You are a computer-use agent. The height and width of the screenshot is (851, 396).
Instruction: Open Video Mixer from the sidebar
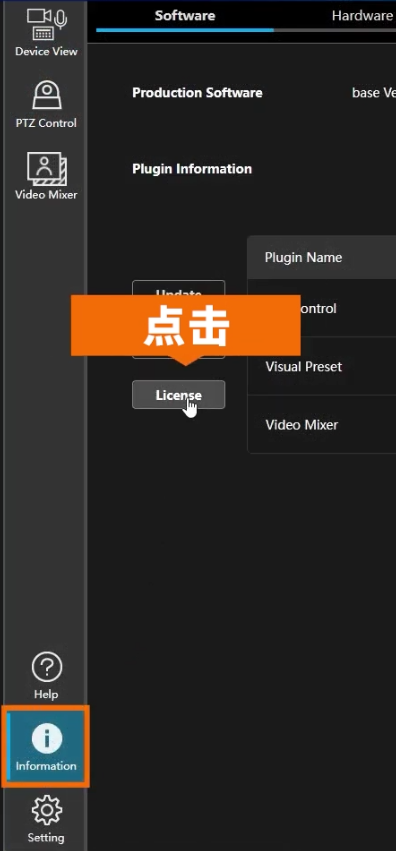click(x=46, y=176)
